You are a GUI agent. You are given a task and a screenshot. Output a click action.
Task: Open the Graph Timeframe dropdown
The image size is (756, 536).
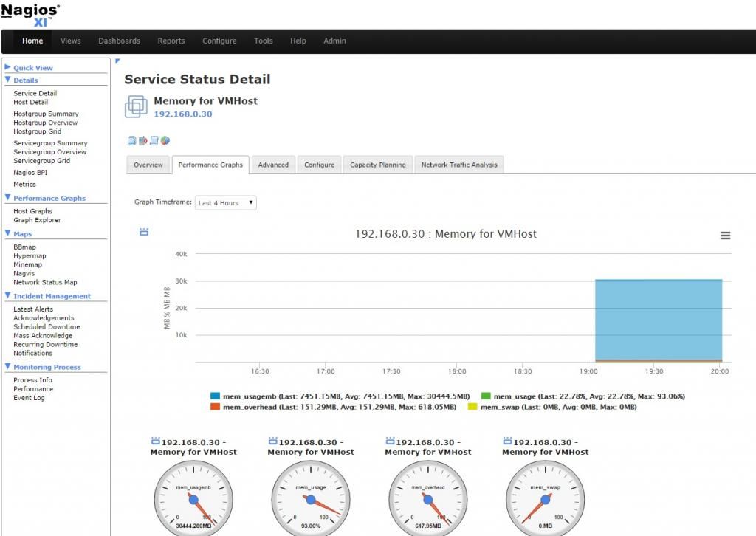pos(225,202)
